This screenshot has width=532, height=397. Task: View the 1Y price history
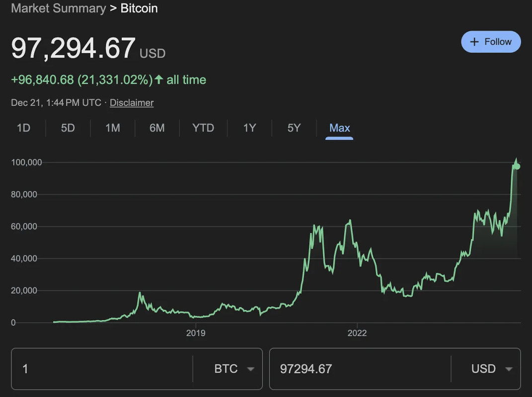click(249, 128)
